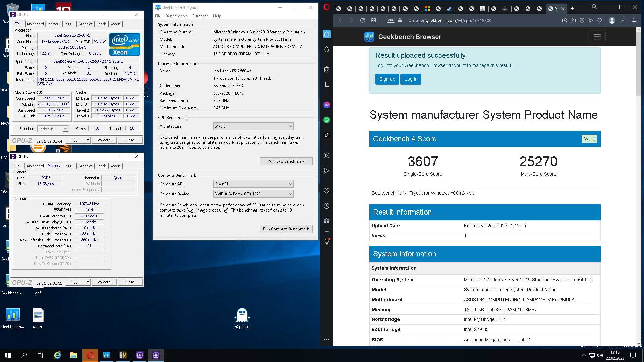Click Close in bottom CPU-Z window

tap(130, 282)
